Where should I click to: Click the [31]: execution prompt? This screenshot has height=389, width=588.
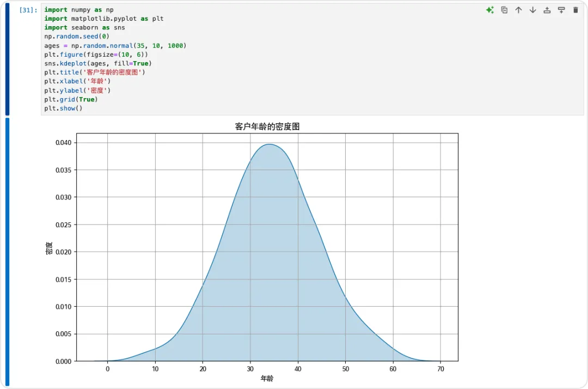point(28,10)
